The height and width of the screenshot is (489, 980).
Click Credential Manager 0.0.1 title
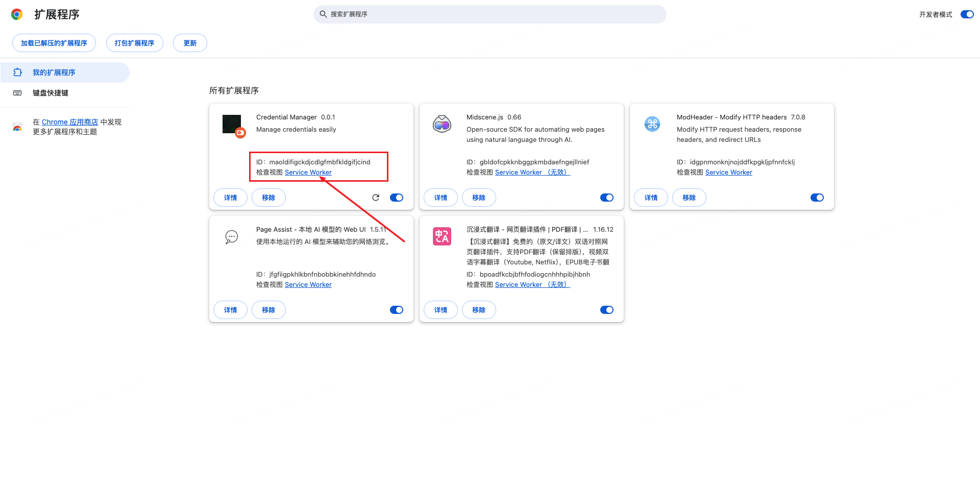point(296,117)
